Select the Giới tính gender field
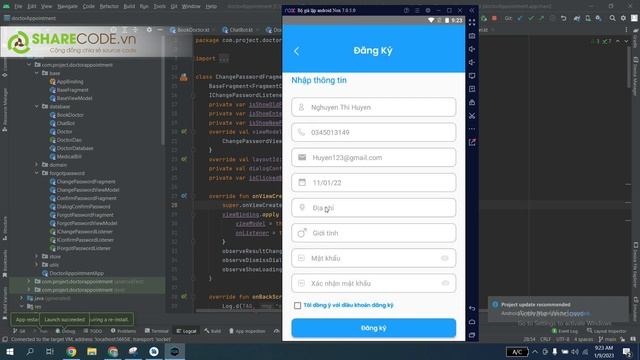The height and width of the screenshot is (360, 640). tap(373, 233)
